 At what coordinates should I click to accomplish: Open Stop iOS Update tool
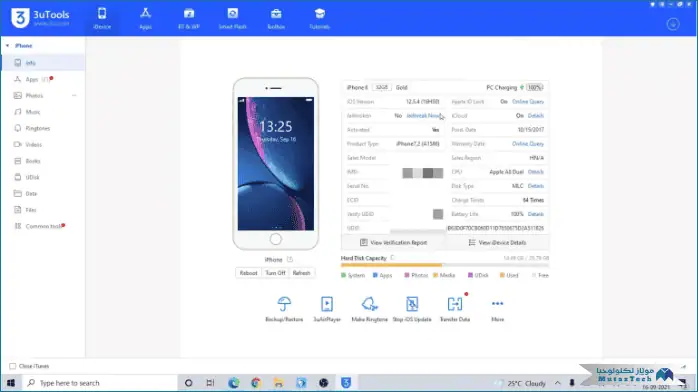pos(412,308)
